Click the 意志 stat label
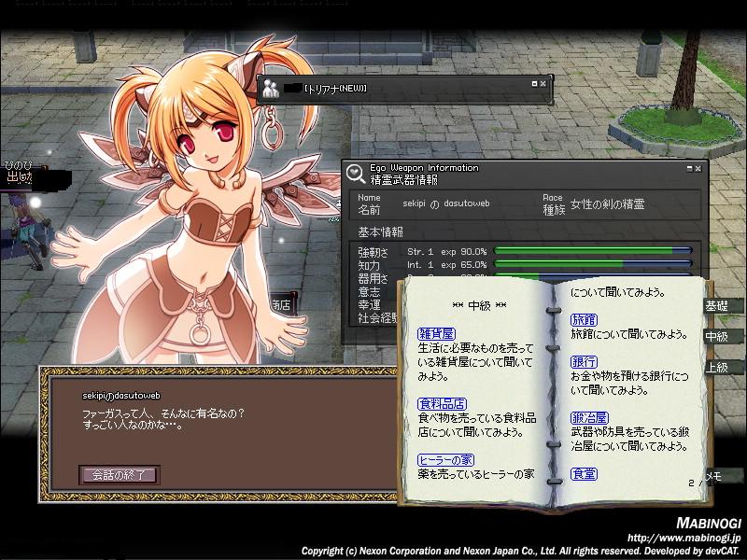Viewport: 747px width, 560px height. pyautogui.click(x=369, y=291)
